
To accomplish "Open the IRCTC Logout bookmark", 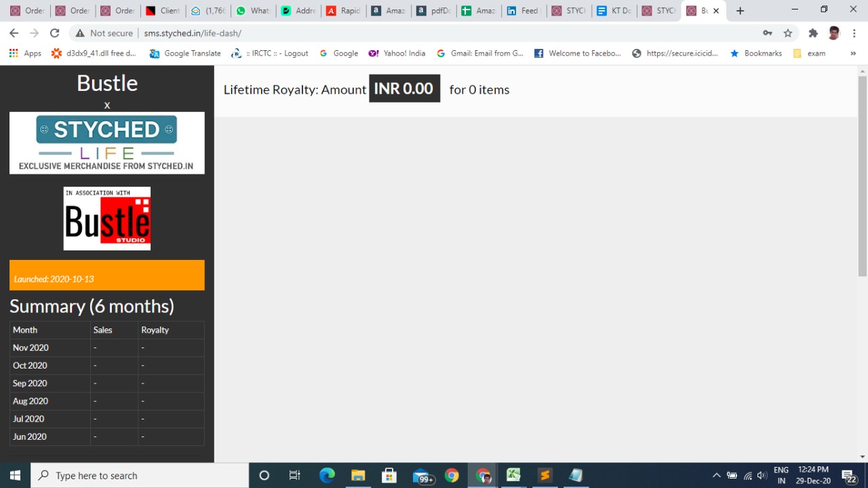I will [270, 53].
